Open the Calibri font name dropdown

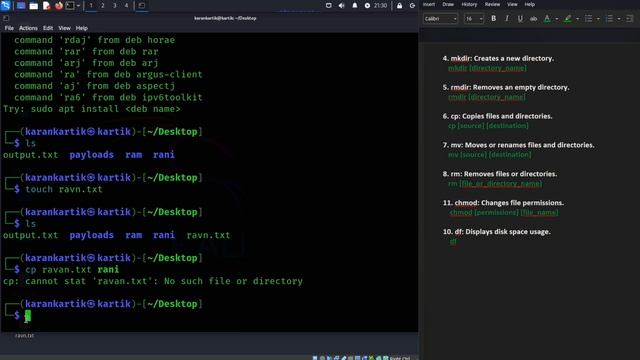pos(440,19)
